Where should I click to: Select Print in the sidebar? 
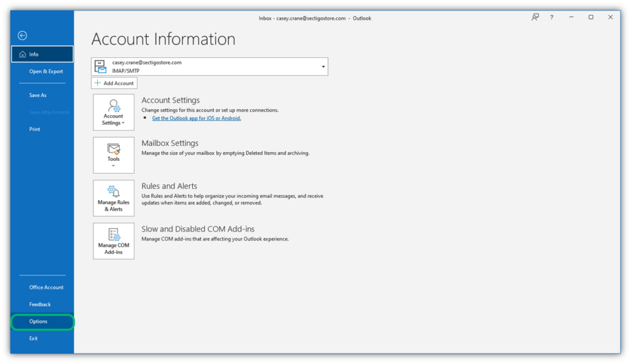[x=35, y=129]
